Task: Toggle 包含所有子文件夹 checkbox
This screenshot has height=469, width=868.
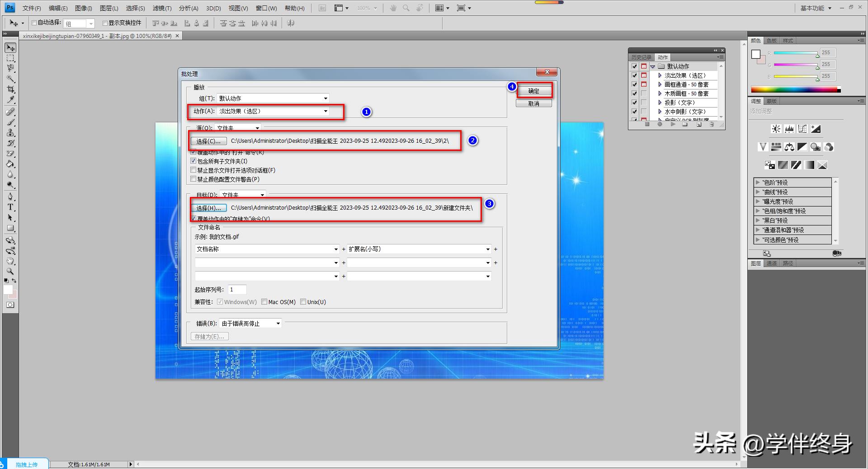Action: (193, 161)
